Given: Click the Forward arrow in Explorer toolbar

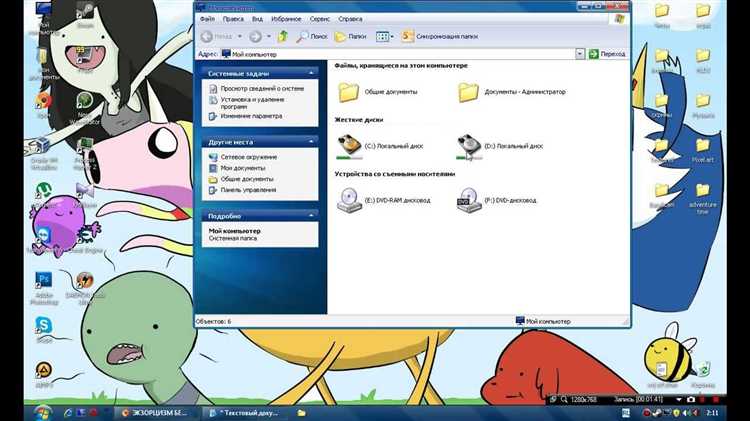Looking at the screenshot, I should [255, 36].
